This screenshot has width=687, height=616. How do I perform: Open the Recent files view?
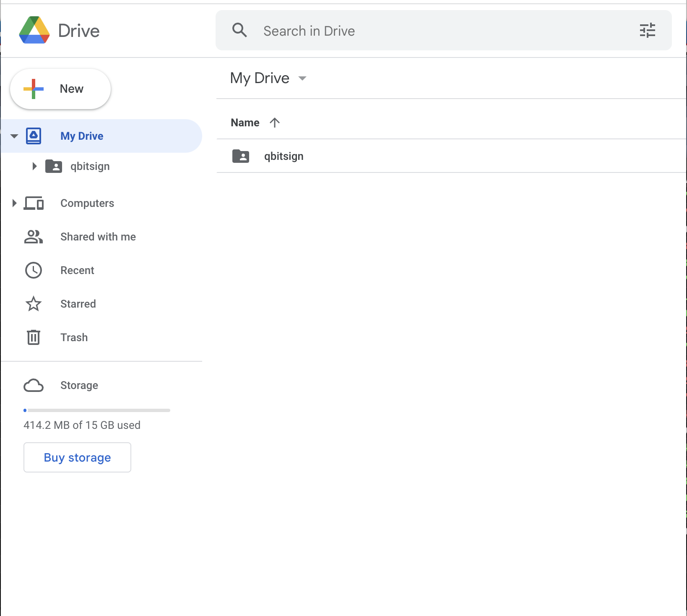77,270
